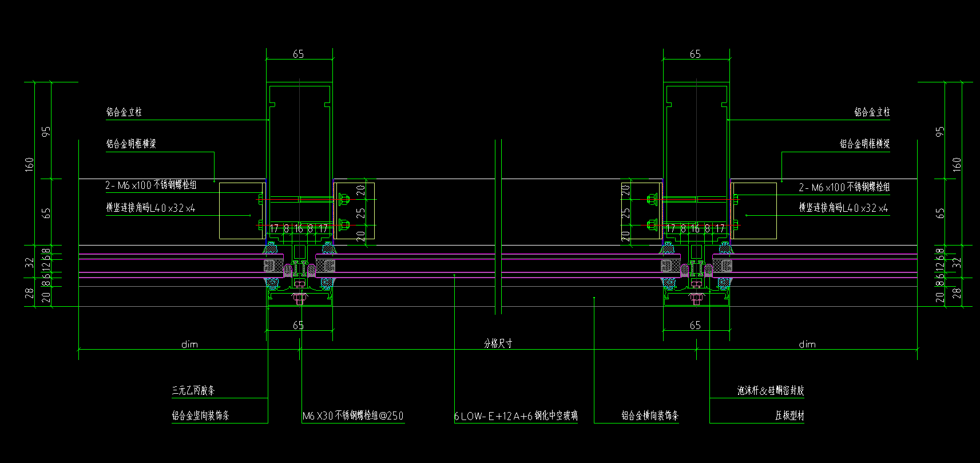This screenshot has height=463, width=980.
Task: Select the right 铝合金立柱 label
Action: pos(872,112)
